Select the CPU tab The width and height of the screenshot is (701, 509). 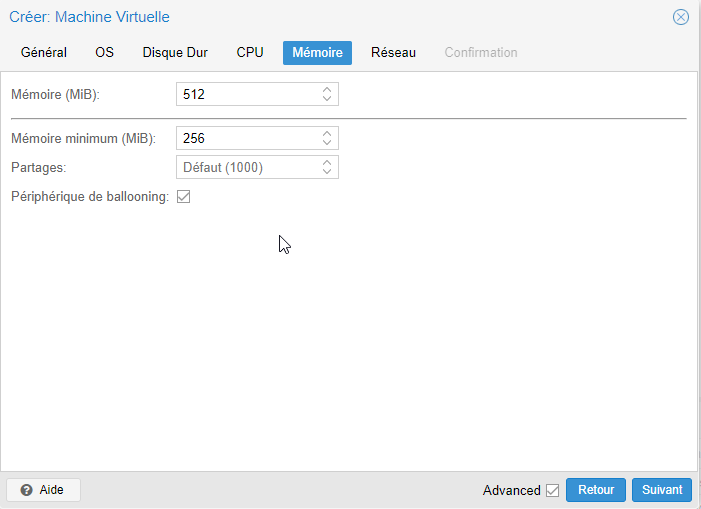click(x=250, y=53)
